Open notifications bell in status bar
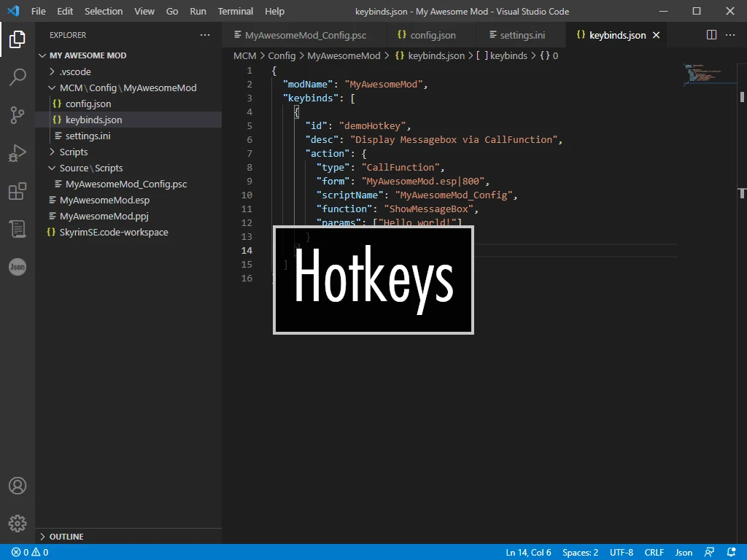The width and height of the screenshot is (747, 560). coord(732,553)
